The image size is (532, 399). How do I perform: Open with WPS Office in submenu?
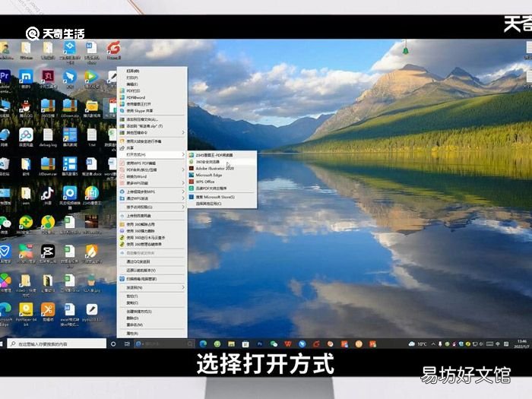pyautogui.click(x=222, y=182)
